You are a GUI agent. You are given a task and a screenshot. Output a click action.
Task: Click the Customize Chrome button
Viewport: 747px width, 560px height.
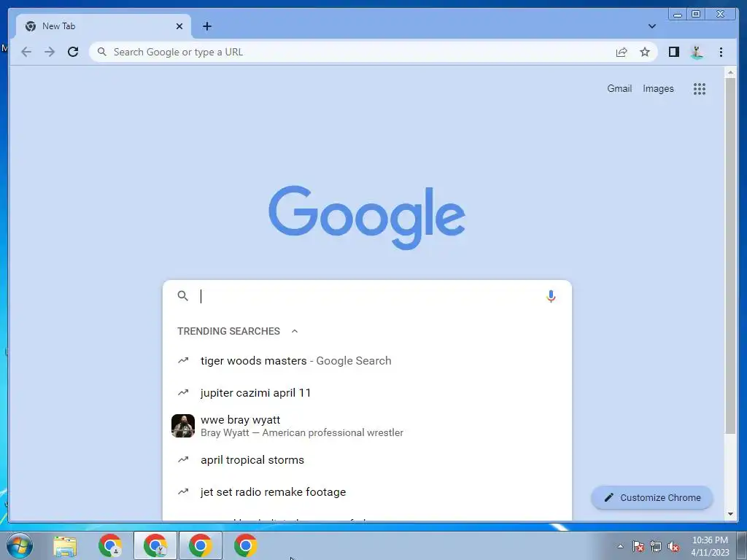[x=651, y=497]
